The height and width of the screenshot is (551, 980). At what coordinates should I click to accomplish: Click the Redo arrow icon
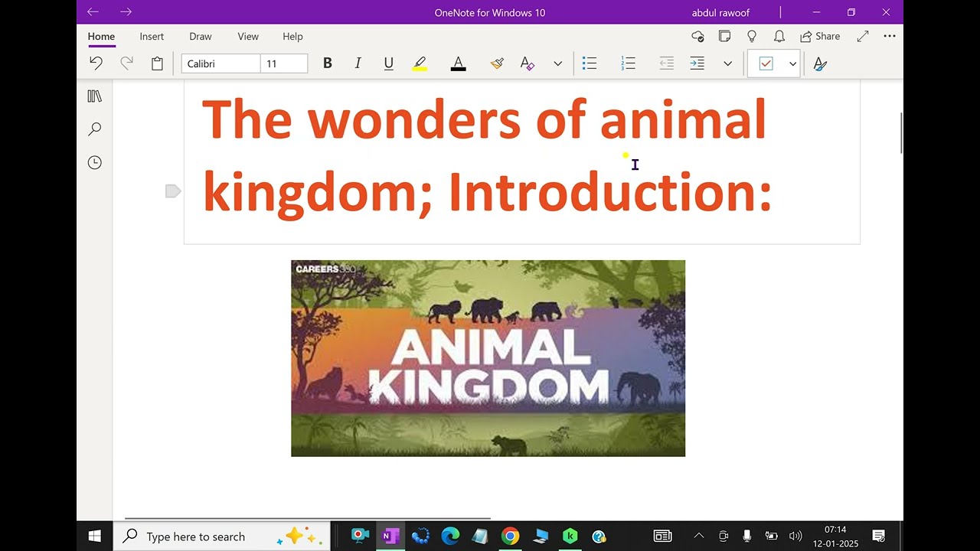tap(126, 64)
